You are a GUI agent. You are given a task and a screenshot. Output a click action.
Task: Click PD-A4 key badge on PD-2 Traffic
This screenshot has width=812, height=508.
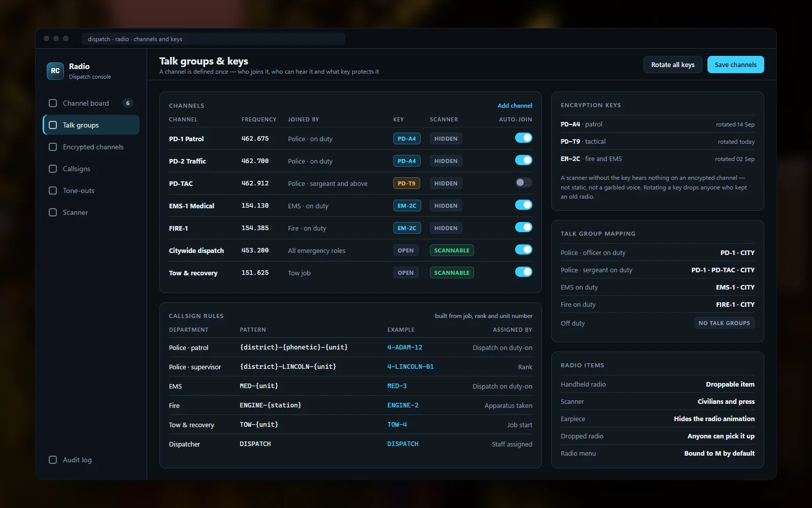(x=407, y=161)
